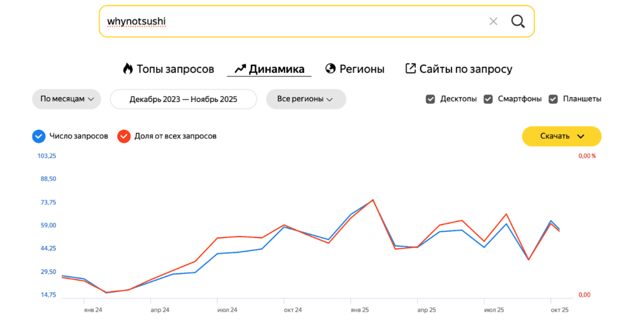Click into the whynotsushi search field
The height and width of the screenshot is (324, 644).
click(294, 21)
